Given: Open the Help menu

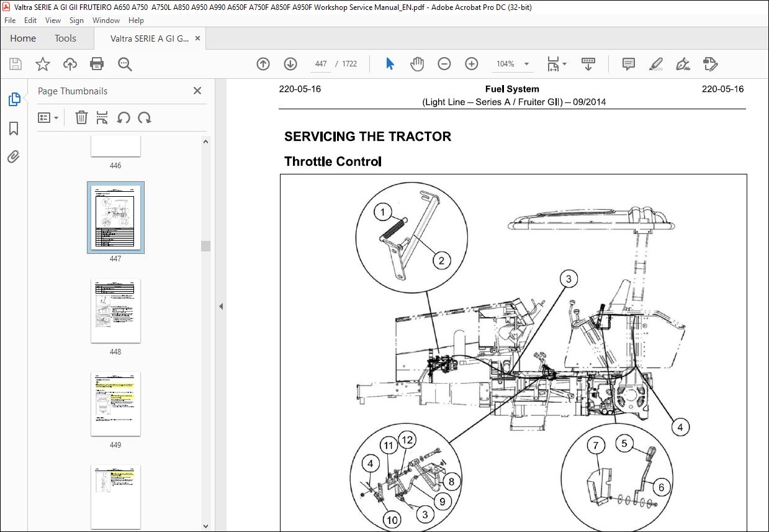Looking at the screenshot, I should pyautogui.click(x=136, y=20).
